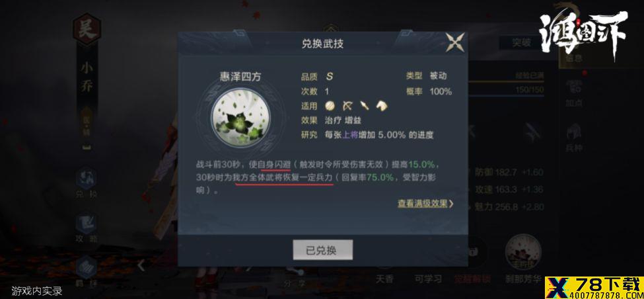
Task: Switch to the 兵种 side tab
Action: point(574,139)
